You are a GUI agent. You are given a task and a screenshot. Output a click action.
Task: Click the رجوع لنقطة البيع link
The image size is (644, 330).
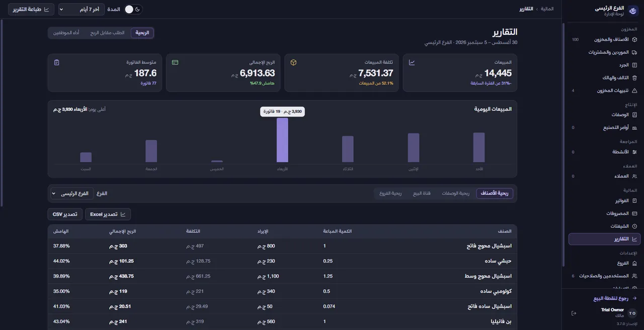[615, 298]
